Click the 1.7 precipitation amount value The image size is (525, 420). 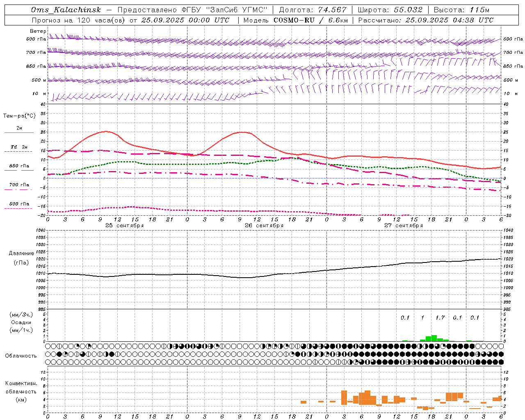pos(440,318)
